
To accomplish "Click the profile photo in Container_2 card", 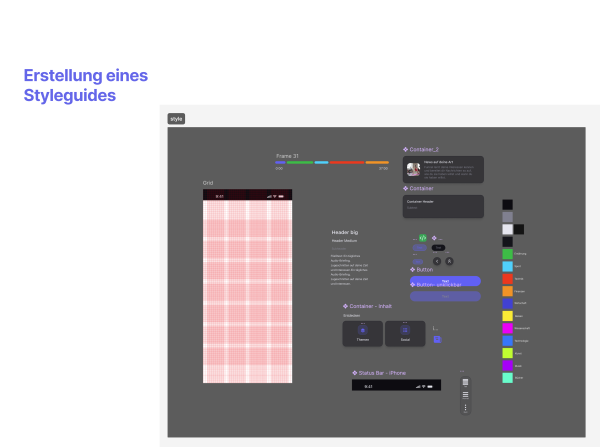I will point(413,168).
